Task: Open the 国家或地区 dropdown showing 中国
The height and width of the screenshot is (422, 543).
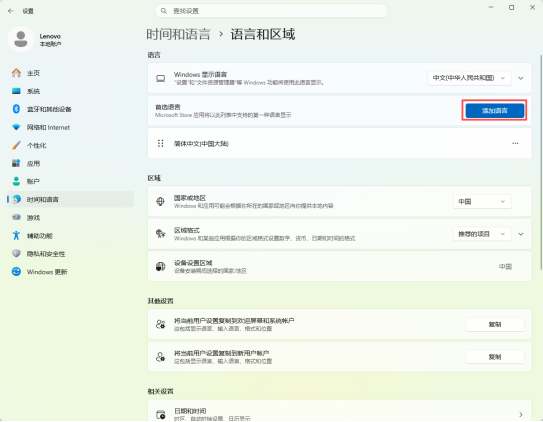Action: (482, 201)
